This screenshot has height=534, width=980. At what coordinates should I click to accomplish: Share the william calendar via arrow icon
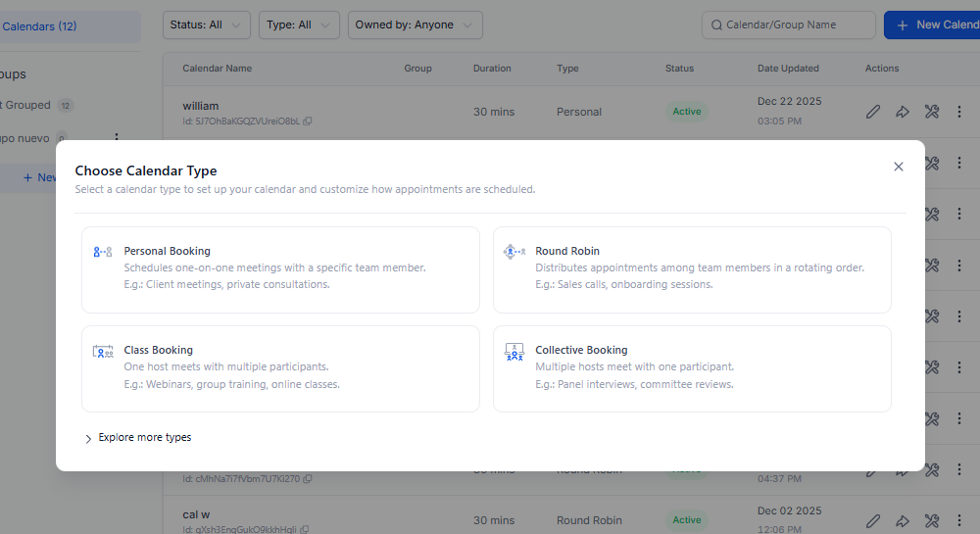pyautogui.click(x=903, y=112)
